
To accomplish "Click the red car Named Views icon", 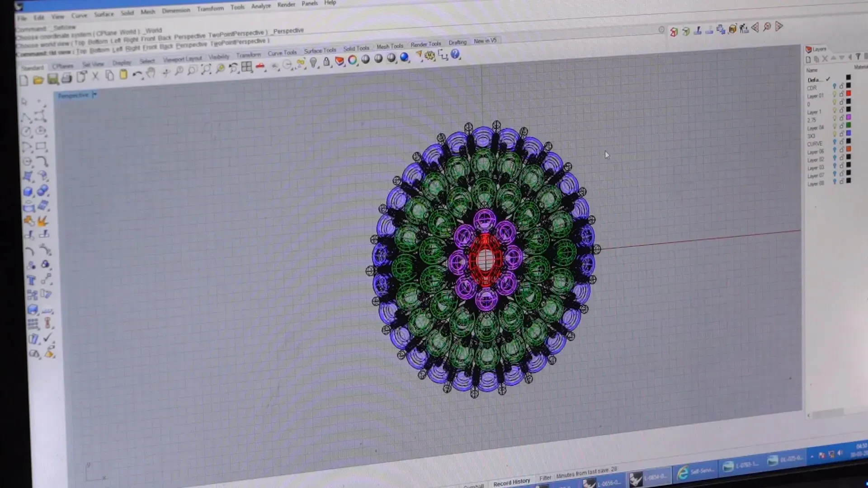I will 260,66.
